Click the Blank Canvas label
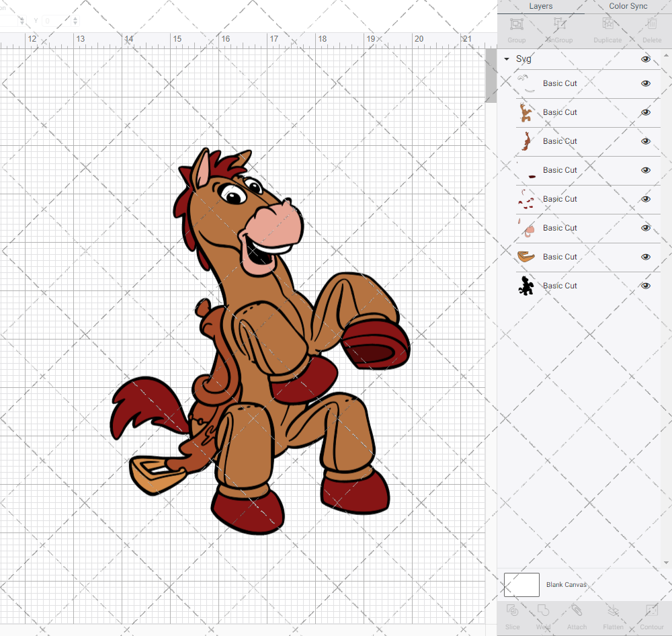Viewport: 672px width, 636px height. coord(566,584)
